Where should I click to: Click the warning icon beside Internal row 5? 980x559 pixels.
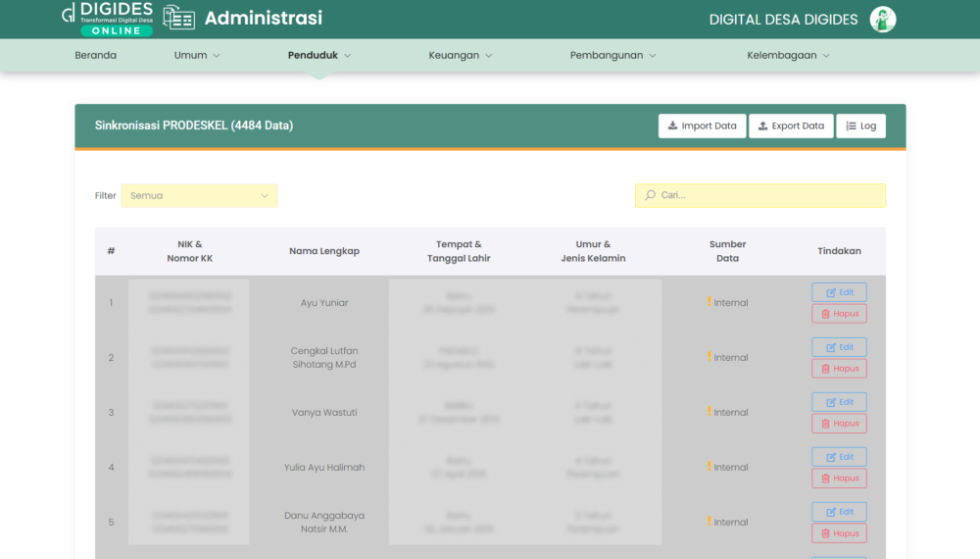[709, 522]
